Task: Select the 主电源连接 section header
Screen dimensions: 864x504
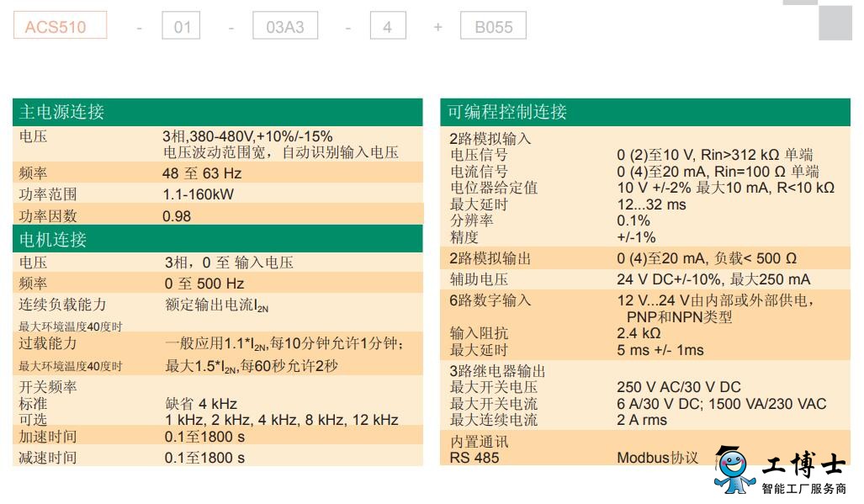Action: pos(218,113)
